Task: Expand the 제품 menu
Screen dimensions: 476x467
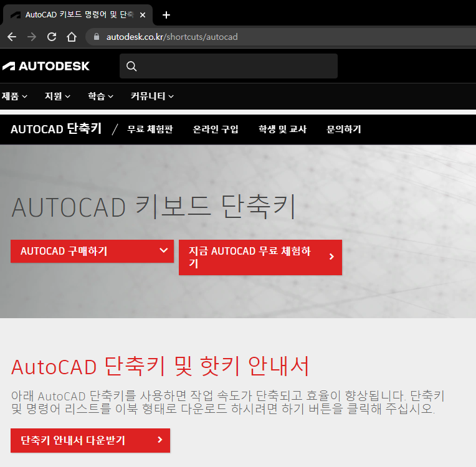Action: (x=14, y=96)
